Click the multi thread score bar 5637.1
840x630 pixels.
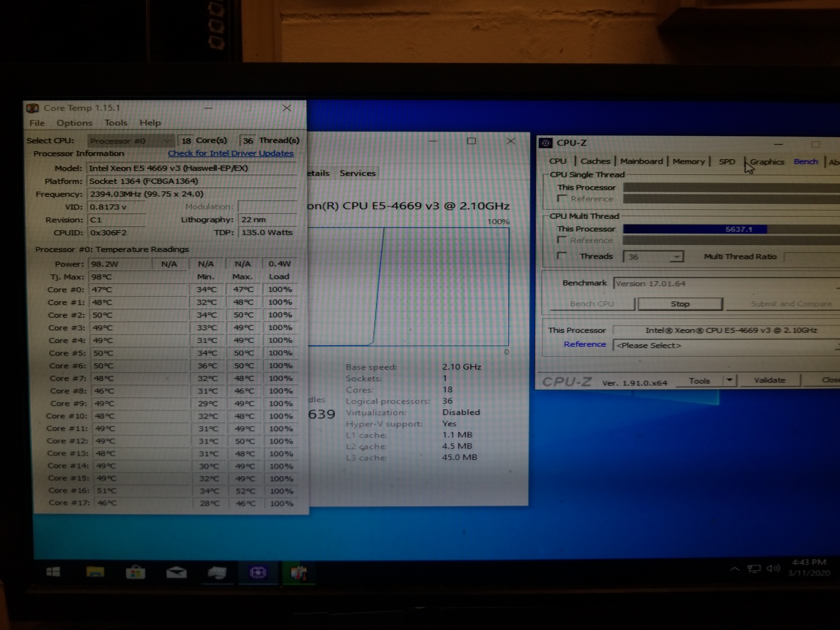(731, 229)
